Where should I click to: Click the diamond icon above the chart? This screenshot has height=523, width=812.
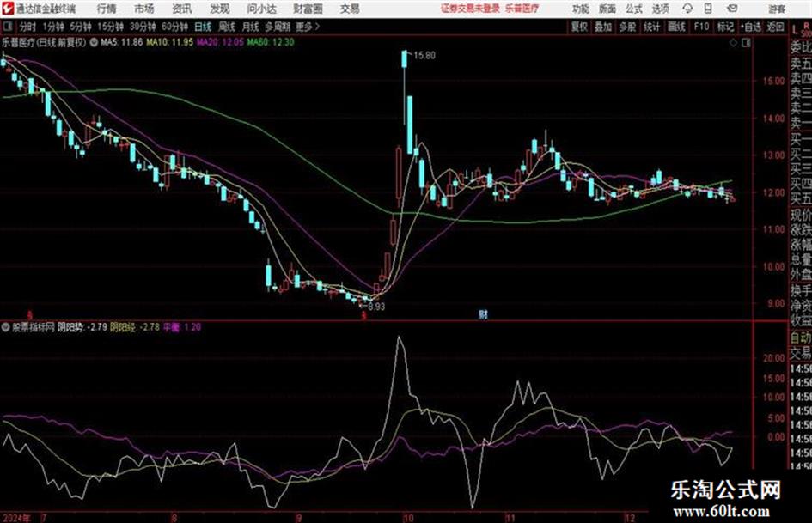[733, 44]
